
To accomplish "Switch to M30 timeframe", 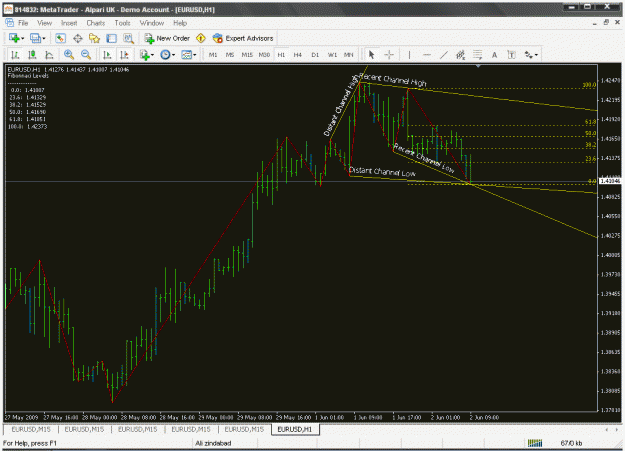I will coord(264,55).
